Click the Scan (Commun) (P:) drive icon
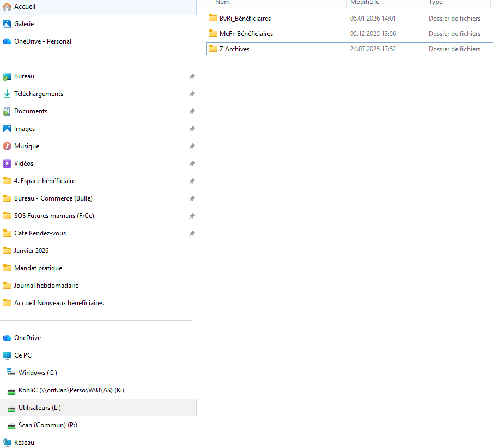This screenshot has width=493, height=448. point(11,425)
